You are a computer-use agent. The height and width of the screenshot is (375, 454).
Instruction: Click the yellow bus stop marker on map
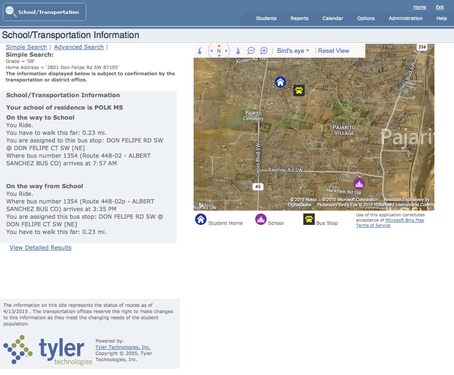point(299,90)
